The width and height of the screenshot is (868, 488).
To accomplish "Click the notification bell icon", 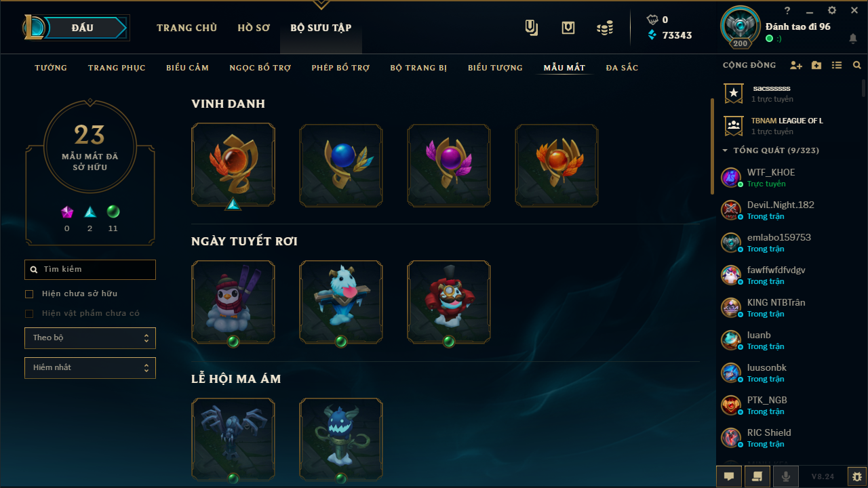I will click(x=853, y=39).
